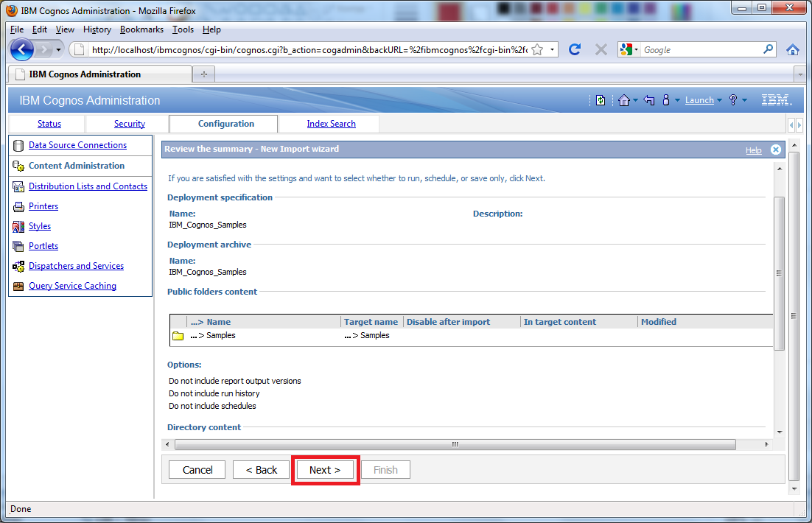
Task: Open Dispatchers and Services link
Action: click(x=76, y=266)
